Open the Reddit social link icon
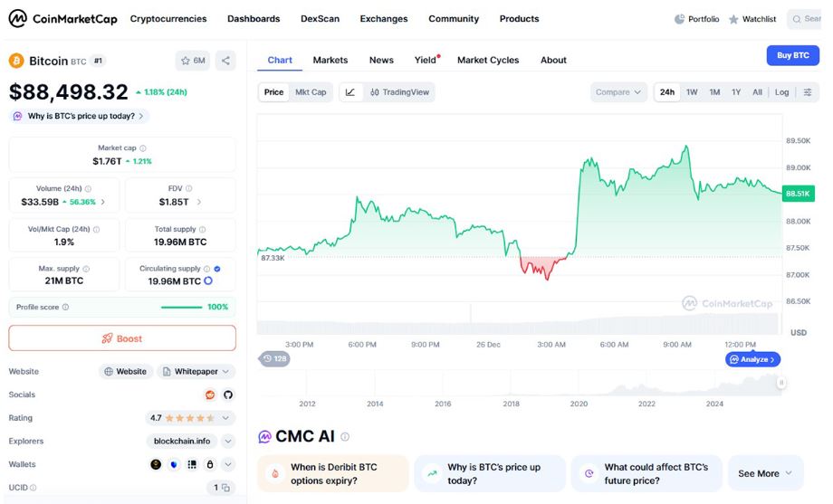833x504 pixels. coord(210,395)
